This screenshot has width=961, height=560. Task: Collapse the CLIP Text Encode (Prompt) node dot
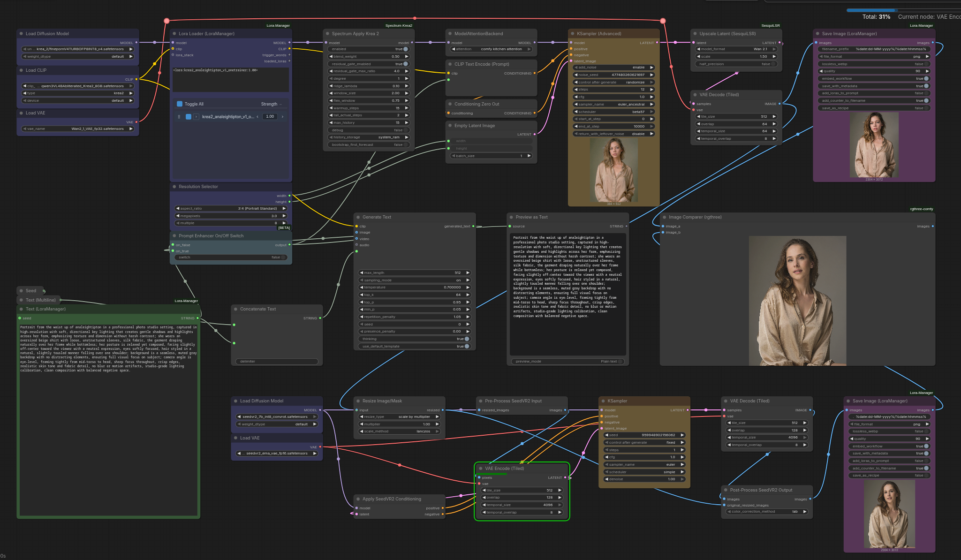pyautogui.click(x=450, y=64)
